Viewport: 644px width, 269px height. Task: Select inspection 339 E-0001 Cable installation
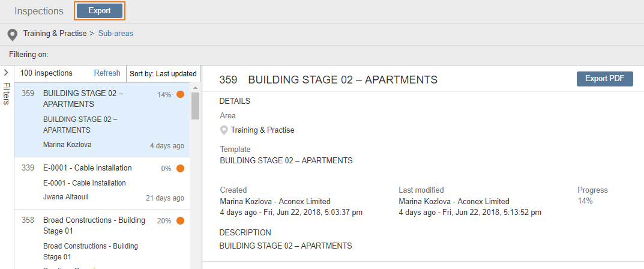pos(102,183)
